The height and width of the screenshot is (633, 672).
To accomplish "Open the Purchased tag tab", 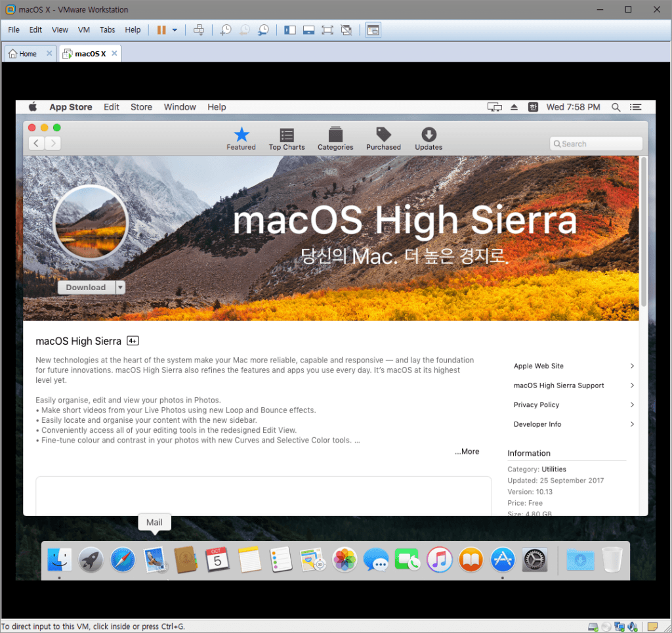I will click(383, 139).
